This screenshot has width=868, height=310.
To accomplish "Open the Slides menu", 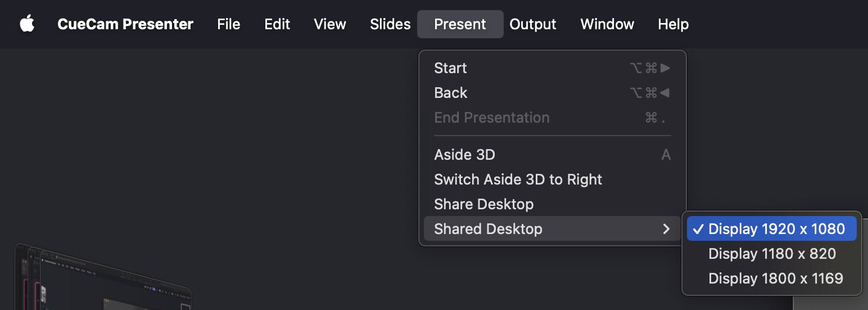I will coord(390,24).
